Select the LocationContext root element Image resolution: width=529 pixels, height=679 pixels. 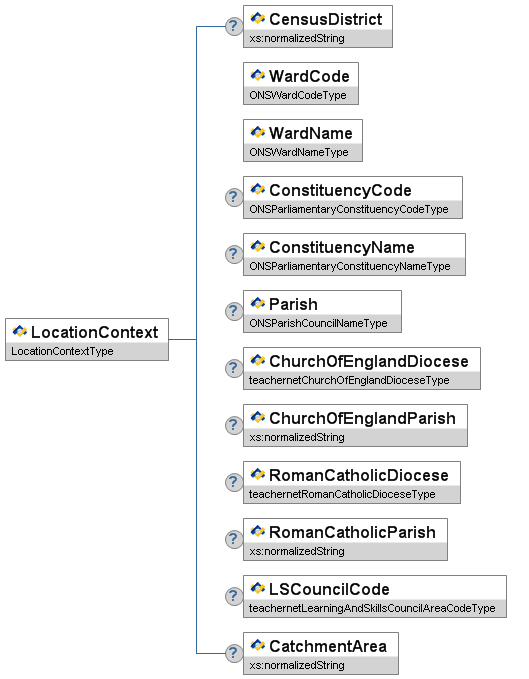click(x=87, y=340)
